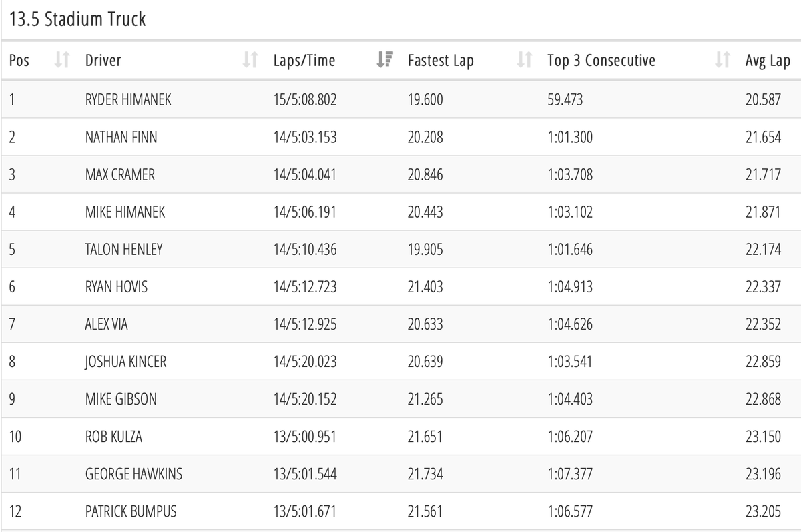Click the Driver column sort arrows icon
Viewport: 801px width, 532px height.
click(x=250, y=61)
